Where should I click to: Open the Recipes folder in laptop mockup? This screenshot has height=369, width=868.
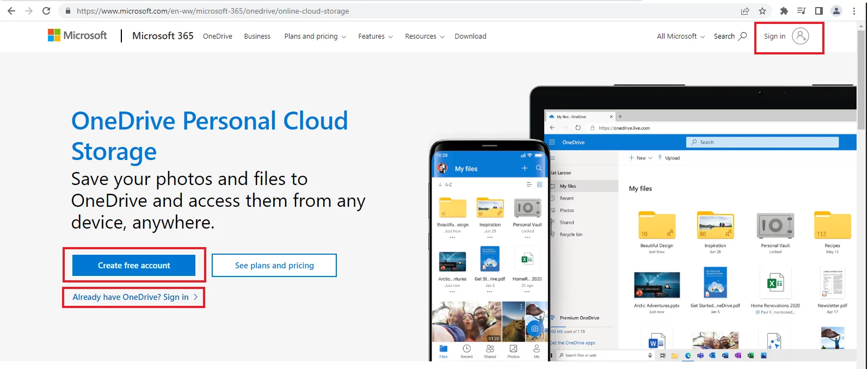832,232
